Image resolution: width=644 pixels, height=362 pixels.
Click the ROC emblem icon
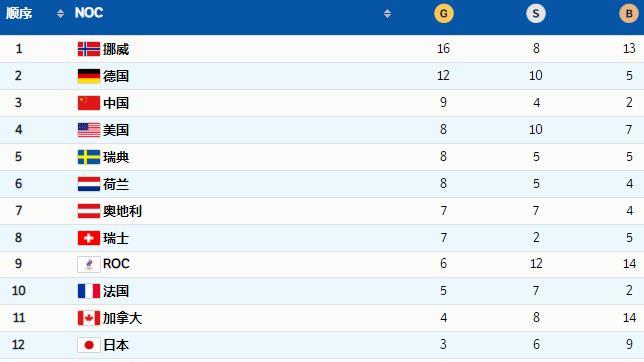[89, 264]
